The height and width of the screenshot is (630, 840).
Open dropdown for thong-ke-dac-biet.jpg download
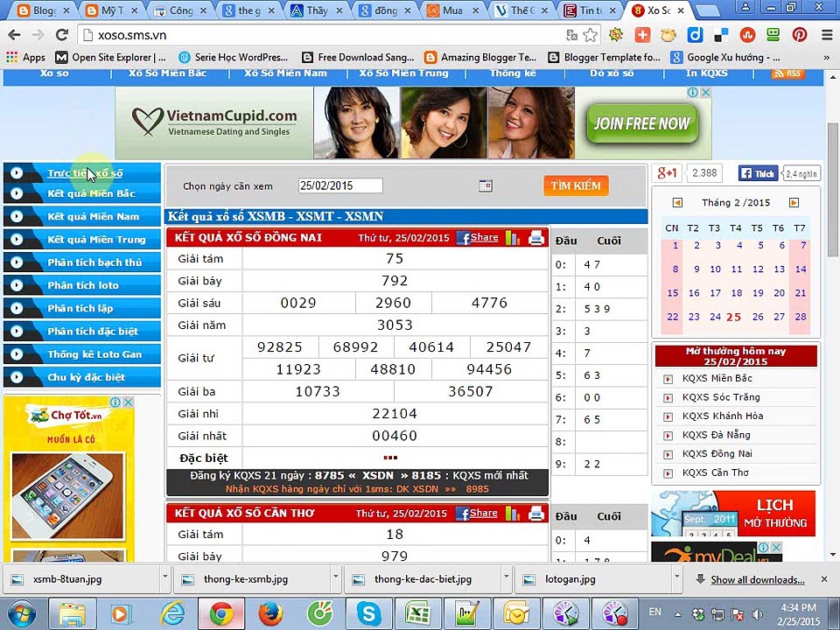point(507,577)
